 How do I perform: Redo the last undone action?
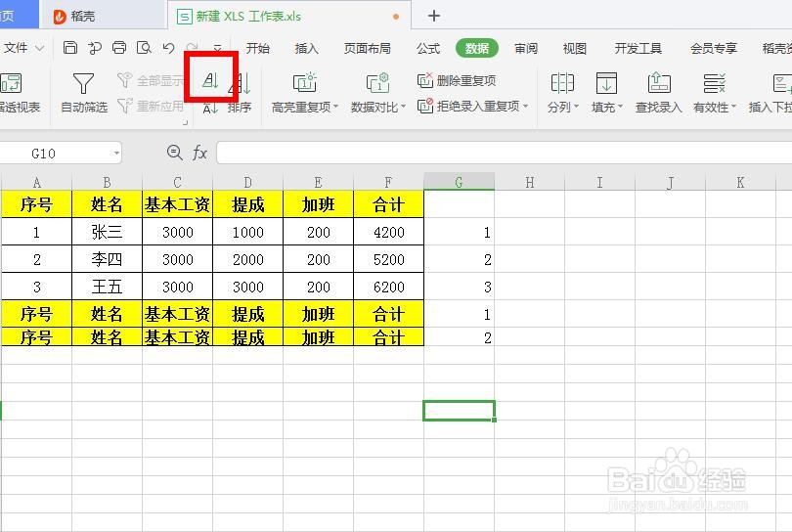[193, 48]
